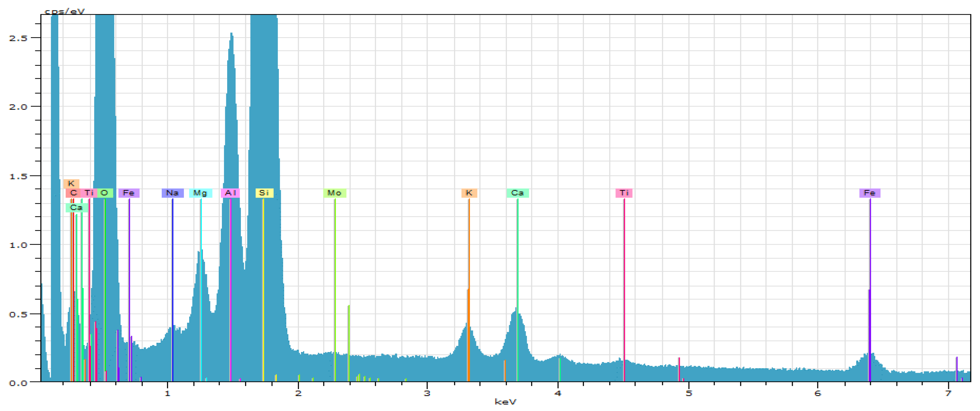The image size is (980, 411).
Task: Click the Ti label between C and O
Action: click(89, 193)
